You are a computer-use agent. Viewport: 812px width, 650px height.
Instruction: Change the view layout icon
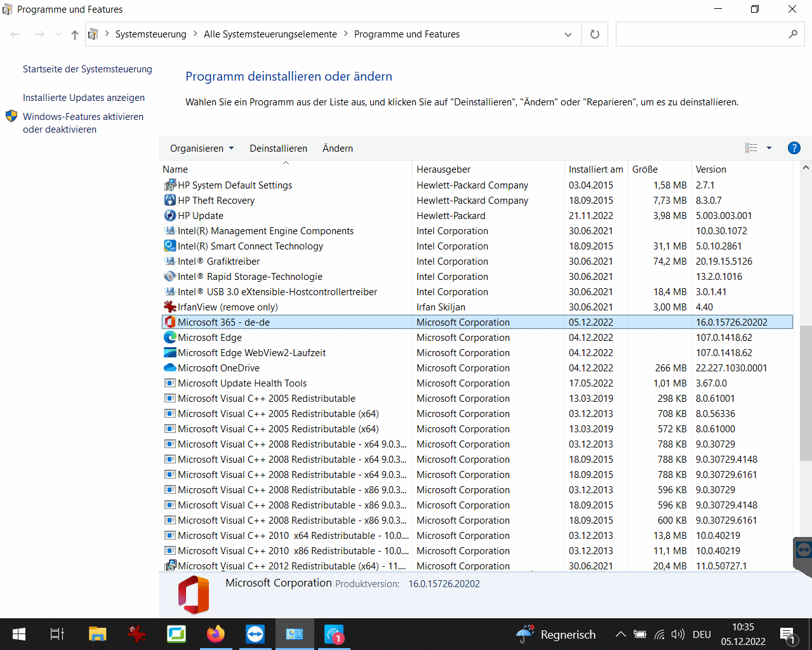click(751, 148)
